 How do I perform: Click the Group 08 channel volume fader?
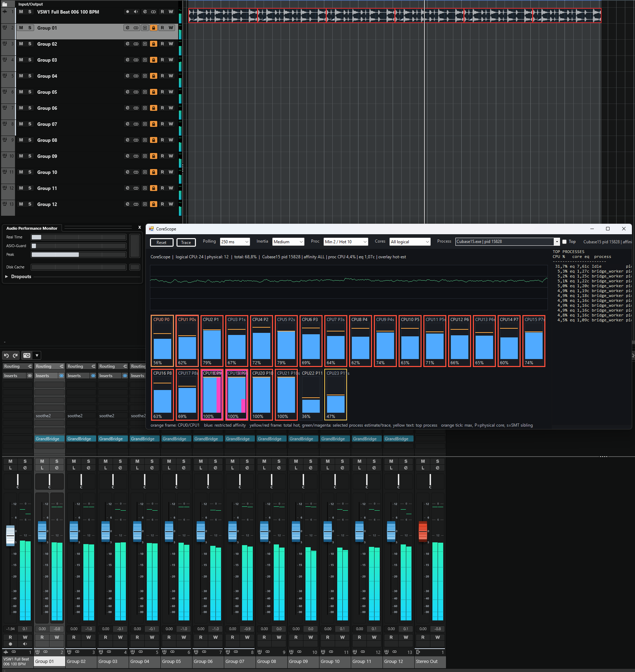coord(264,531)
